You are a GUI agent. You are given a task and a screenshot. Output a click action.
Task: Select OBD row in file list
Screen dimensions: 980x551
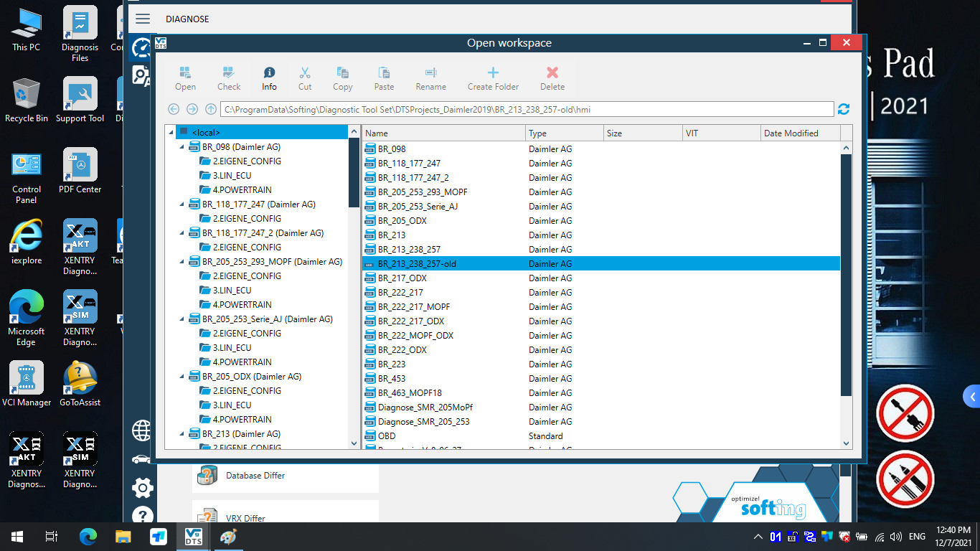601,436
